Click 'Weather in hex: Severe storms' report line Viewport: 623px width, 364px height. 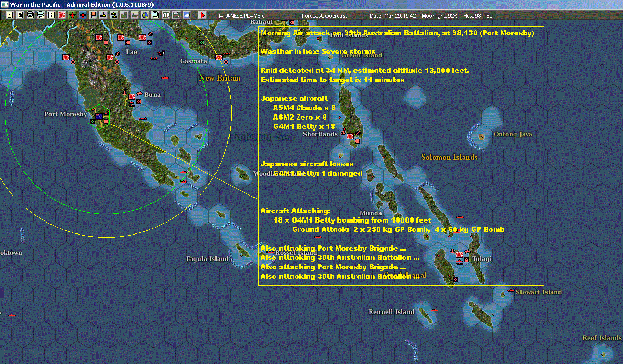tap(318, 51)
